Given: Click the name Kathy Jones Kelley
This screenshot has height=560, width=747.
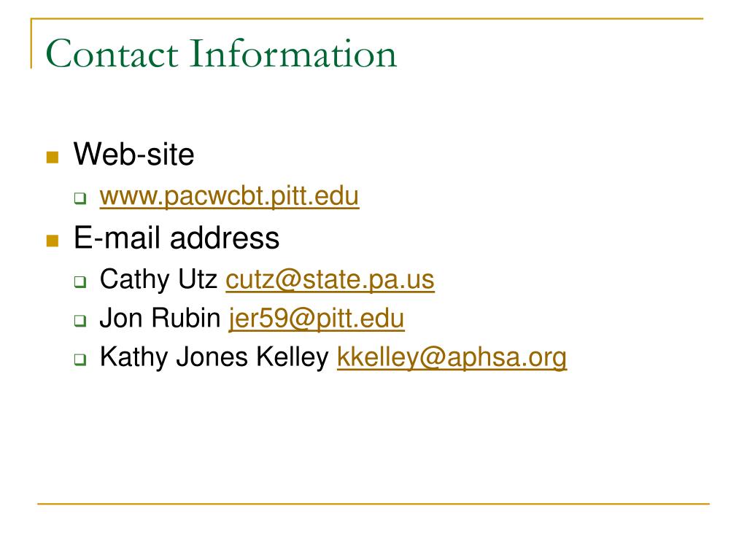Looking at the screenshot, I should (x=214, y=357).
